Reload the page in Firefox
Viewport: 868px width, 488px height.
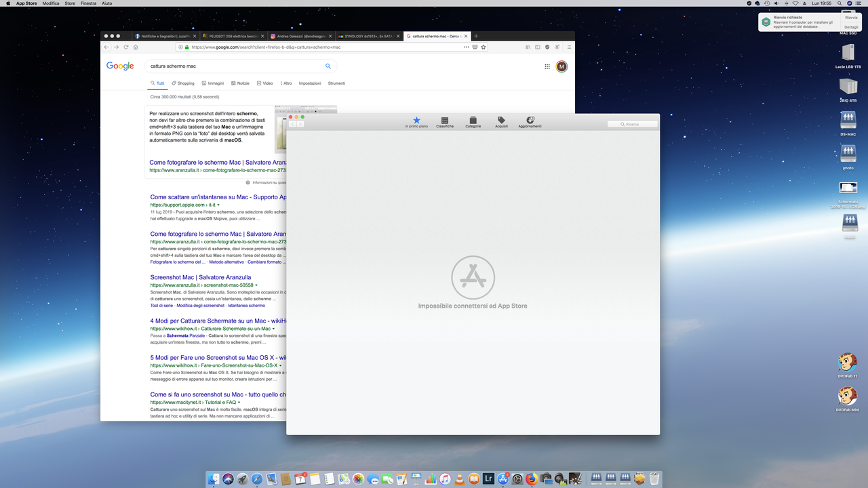coord(126,47)
